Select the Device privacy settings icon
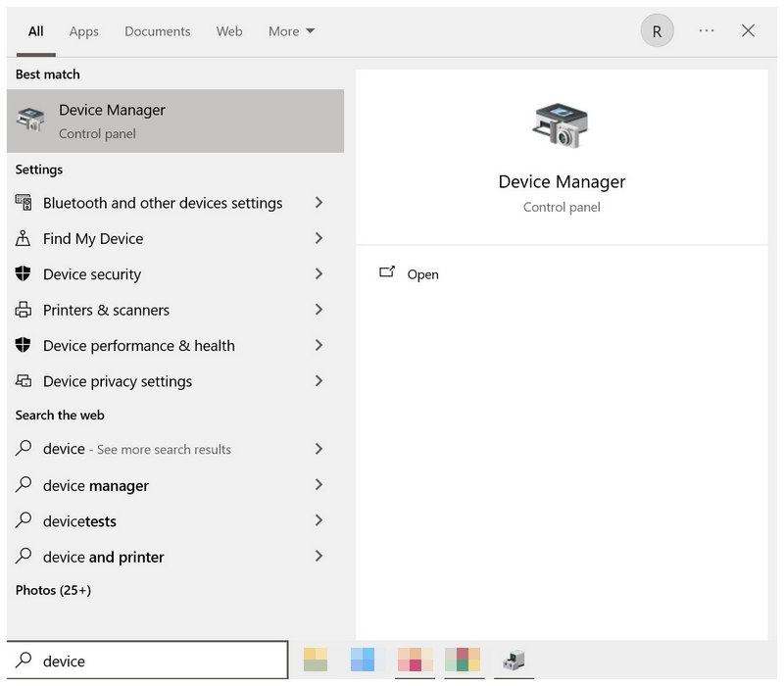 click(23, 381)
